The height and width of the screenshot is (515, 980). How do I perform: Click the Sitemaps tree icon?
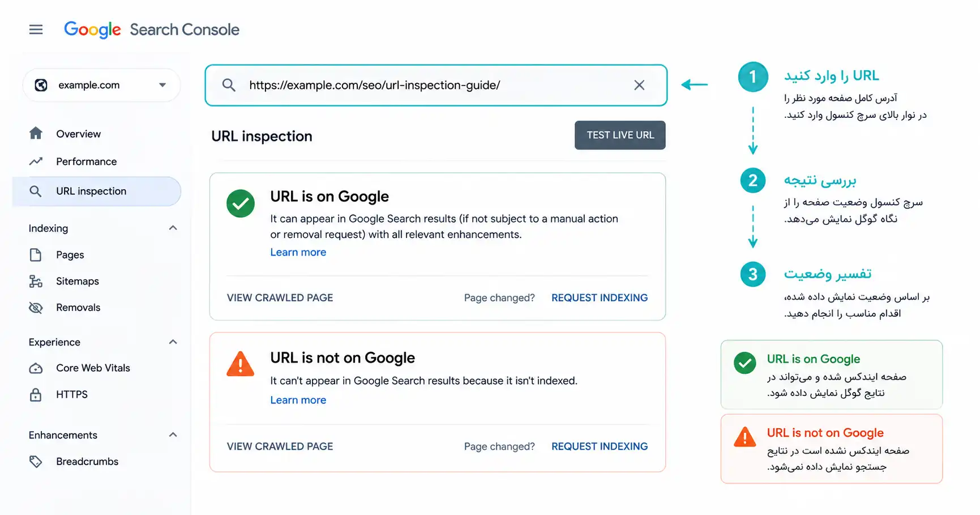(x=36, y=281)
